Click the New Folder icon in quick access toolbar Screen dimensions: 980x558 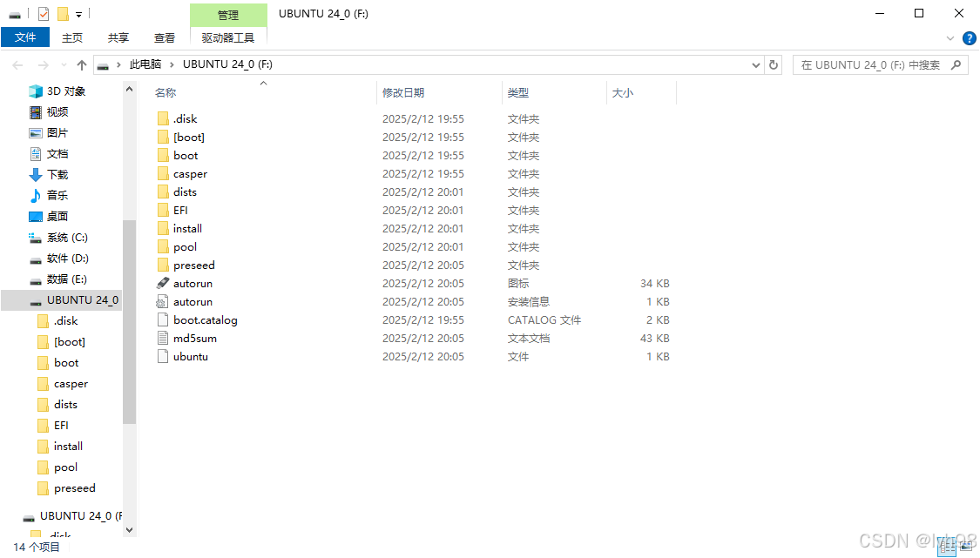click(63, 14)
